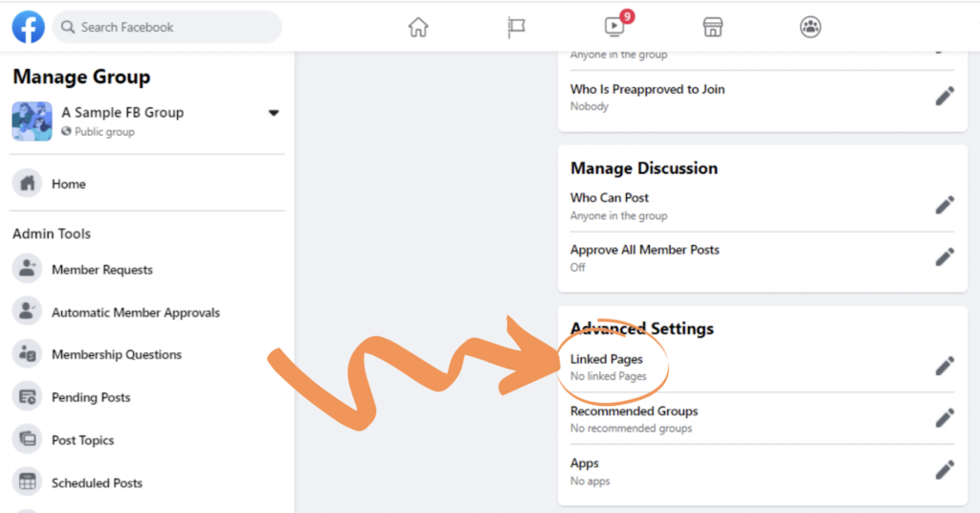Image resolution: width=980 pixels, height=513 pixels.
Task: Go to the Home feed icon
Action: point(418,27)
